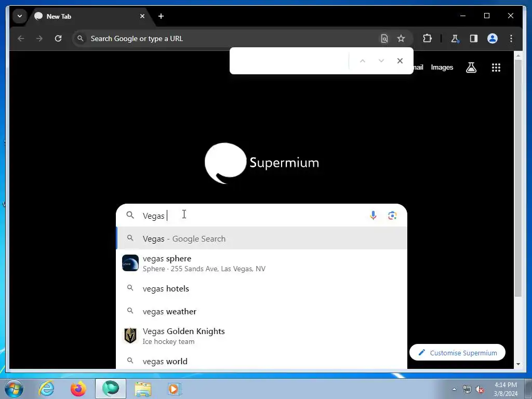Select 'vegas sphere' suggestion

click(x=262, y=263)
